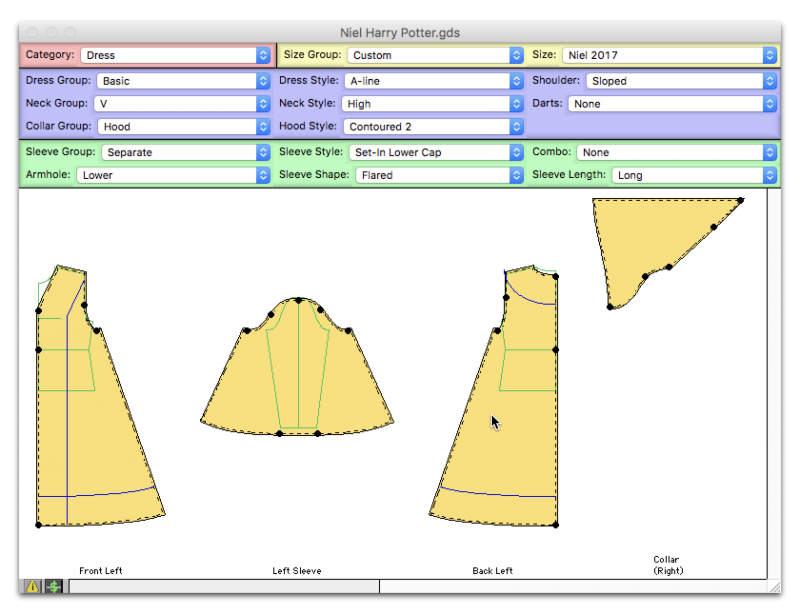Open the Category dropdown showing Dress
The width and height of the screenshot is (800, 615).
click(x=174, y=55)
